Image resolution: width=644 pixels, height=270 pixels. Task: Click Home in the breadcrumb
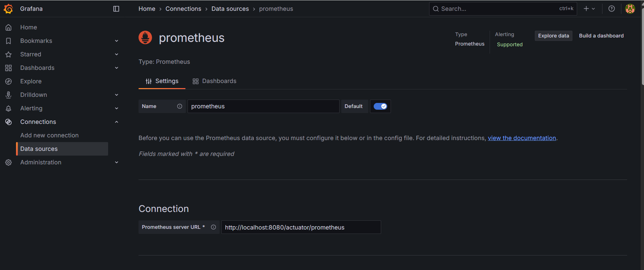[147, 9]
